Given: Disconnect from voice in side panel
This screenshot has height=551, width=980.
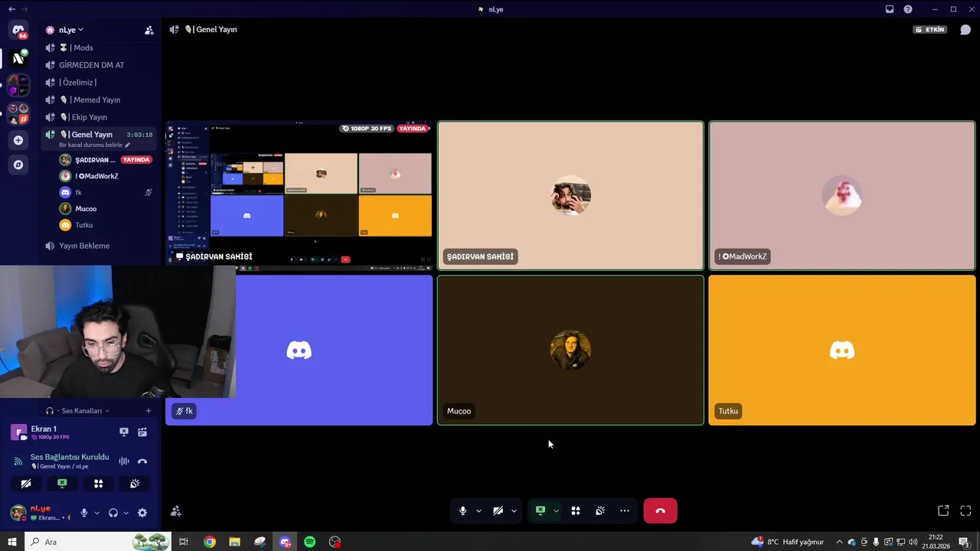Looking at the screenshot, I should coord(142,461).
